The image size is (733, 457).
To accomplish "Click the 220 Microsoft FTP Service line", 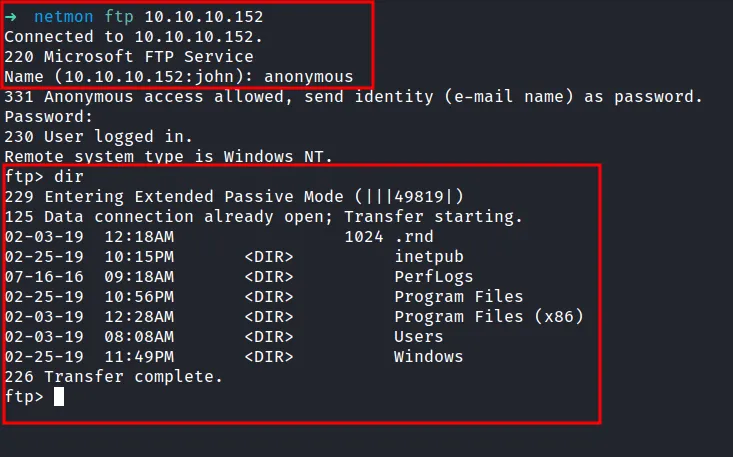I will 129,57.
